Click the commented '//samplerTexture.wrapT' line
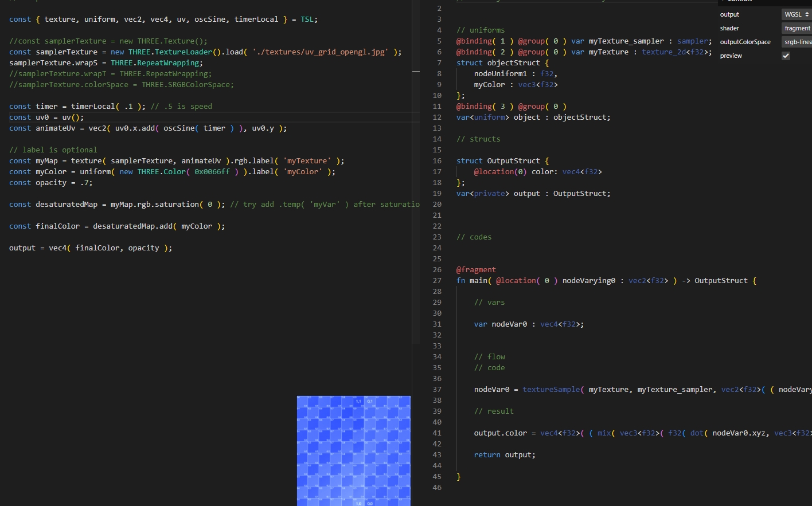The image size is (812, 506). (x=111, y=74)
